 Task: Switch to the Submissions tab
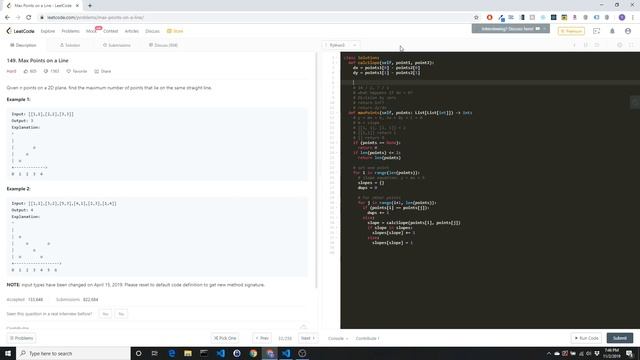click(x=117, y=45)
